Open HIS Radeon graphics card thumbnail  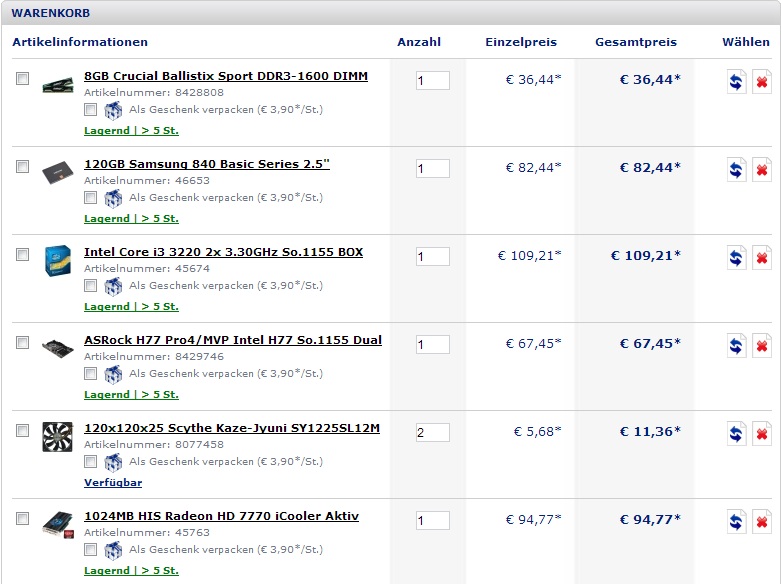pos(58,525)
